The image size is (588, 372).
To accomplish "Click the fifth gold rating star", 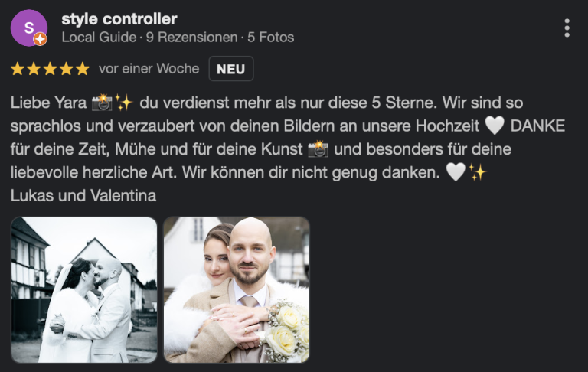I will [x=83, y=69].
